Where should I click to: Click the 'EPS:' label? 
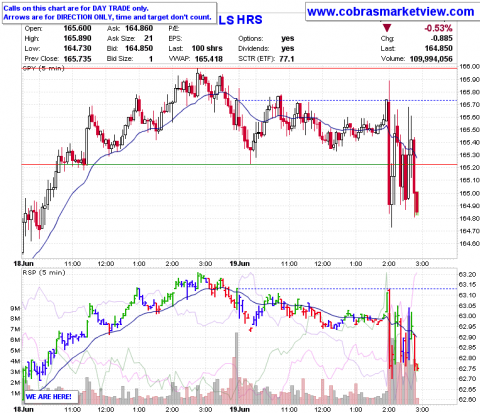click(x=175, y=39)
